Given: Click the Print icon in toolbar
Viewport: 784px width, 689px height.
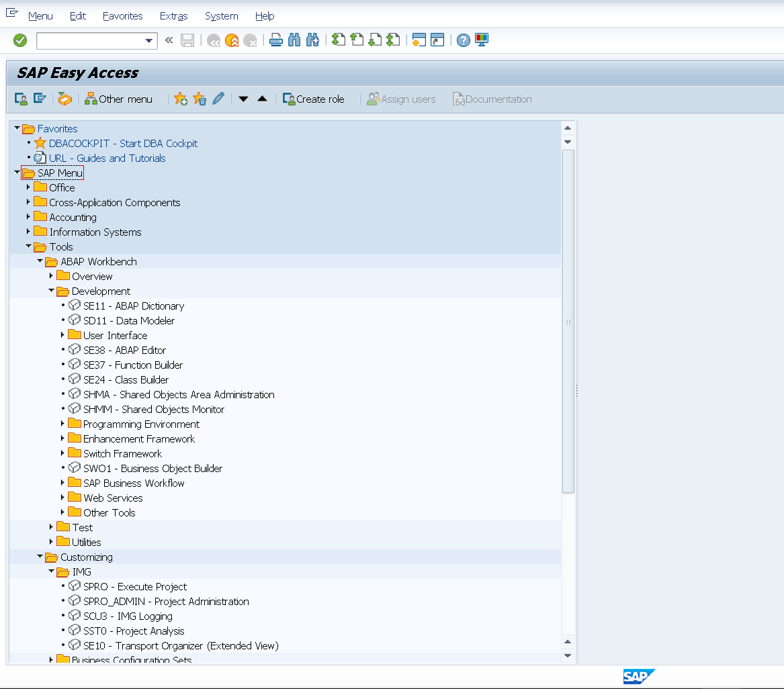Looking at the screenshot, I should point(275,41).
